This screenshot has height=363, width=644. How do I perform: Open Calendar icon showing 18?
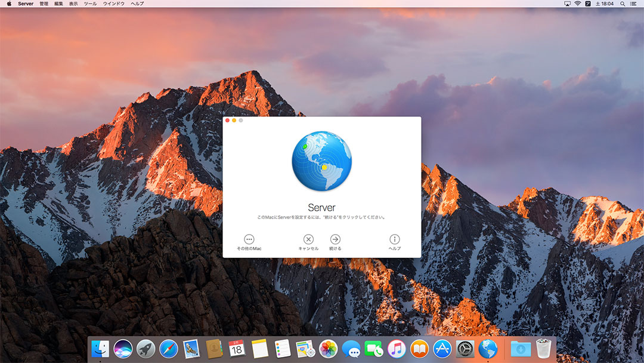click(x=237, y=349)
